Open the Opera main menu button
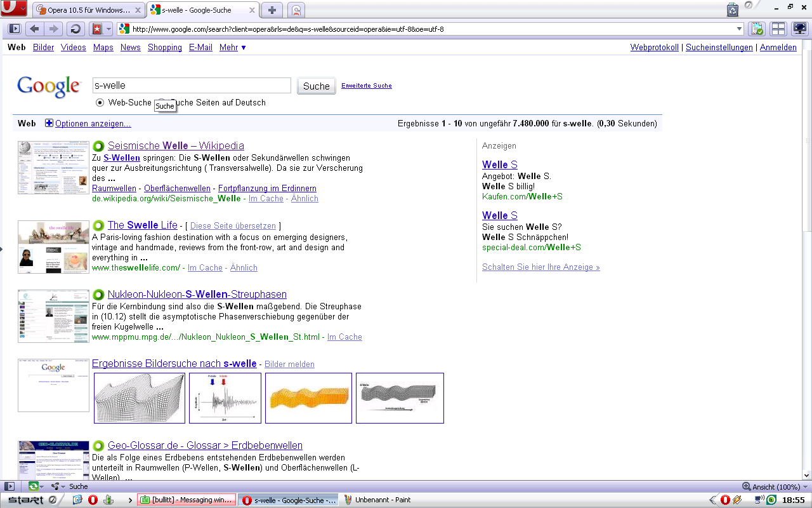The width and height of the screenshot is (812, 508). pos(13,9)
